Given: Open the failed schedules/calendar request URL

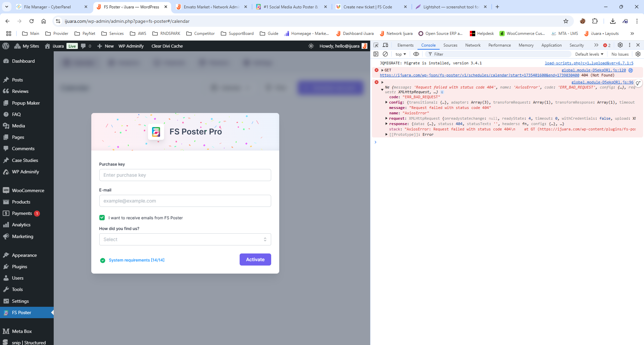Looking at the screenshot, I should [479, 75].
